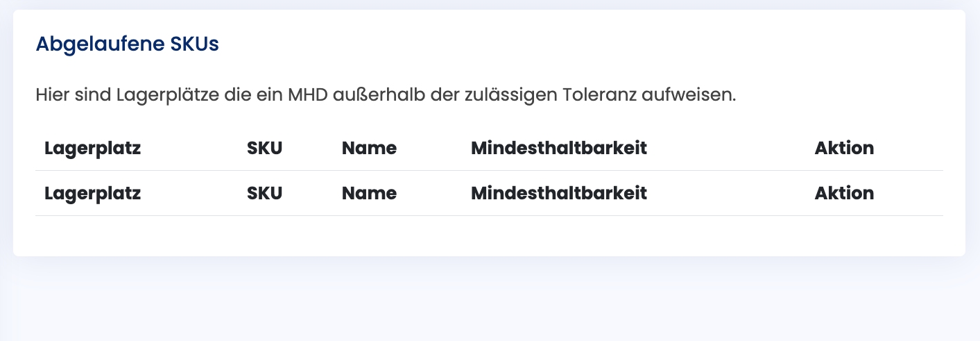This screenshot has width=980, height=341.
Task: Click the description sentence about MHD tolerance
Action: coord(385,94)
